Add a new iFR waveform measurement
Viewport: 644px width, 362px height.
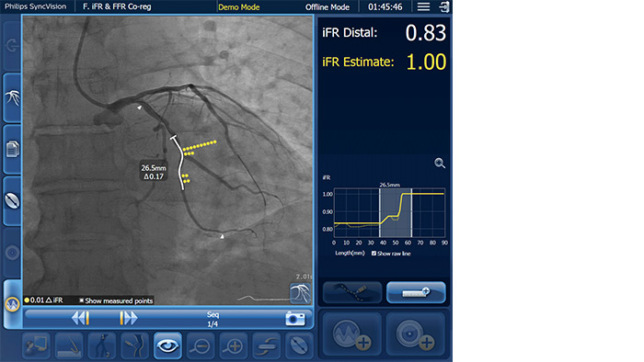tap(352, 334)
